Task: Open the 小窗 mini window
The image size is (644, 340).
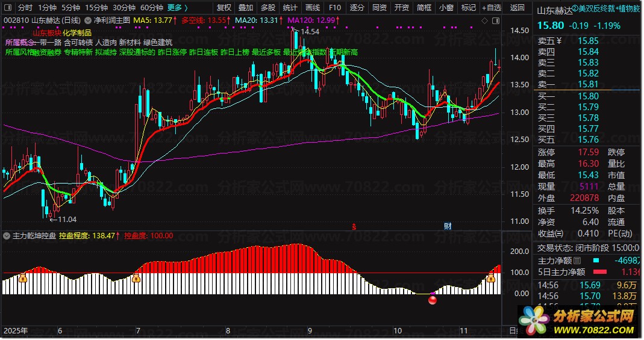Action: pyautogui.click(x=446, y=7)
